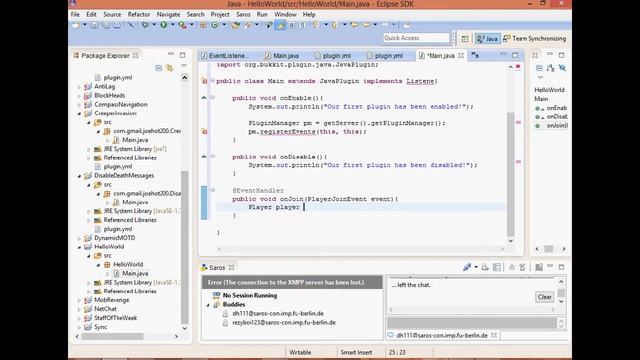The height and width of the screenshot is (360, 640).
Task: Click the Print toolbar icon
Action: pyautogui.click(x=117, y=25)
